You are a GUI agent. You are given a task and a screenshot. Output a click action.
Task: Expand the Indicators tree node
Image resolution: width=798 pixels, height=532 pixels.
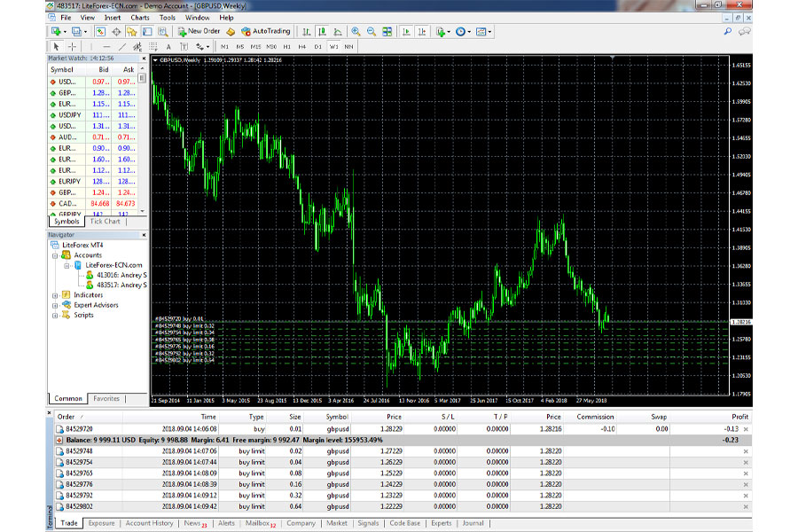[55, 295]
